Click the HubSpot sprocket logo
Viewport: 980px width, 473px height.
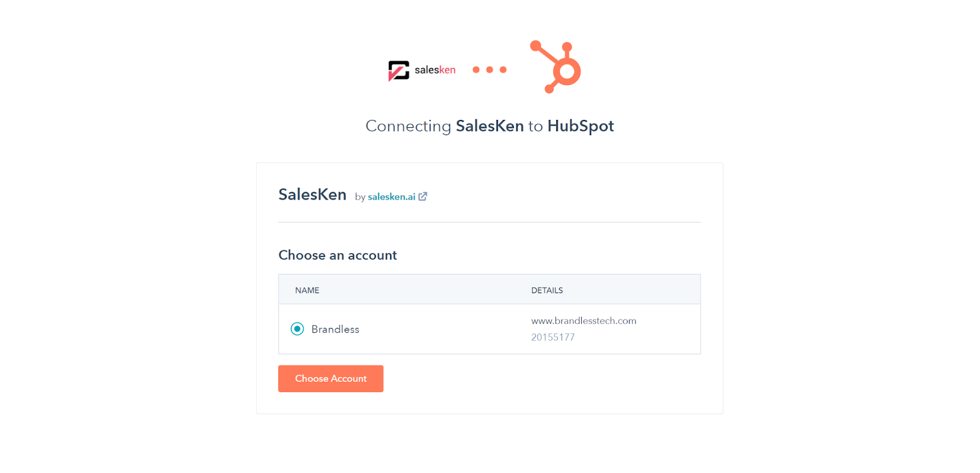(556, 67)
